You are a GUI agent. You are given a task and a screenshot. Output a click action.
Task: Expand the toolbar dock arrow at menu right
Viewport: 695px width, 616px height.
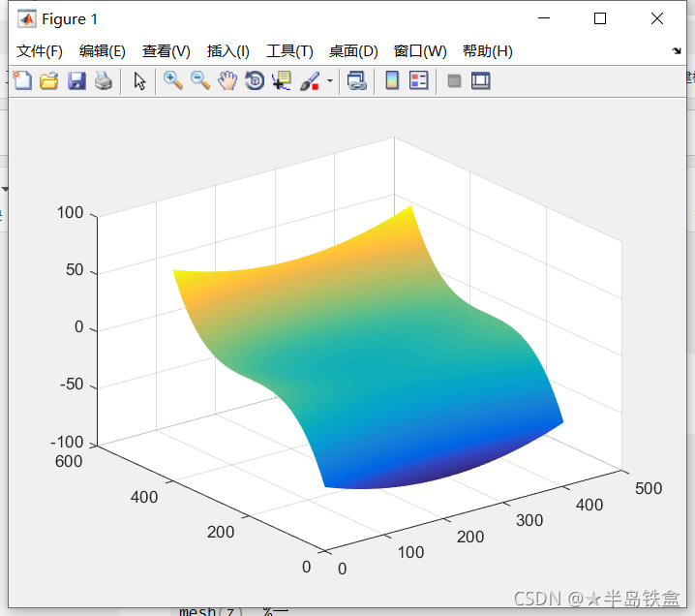click(x=676, y=51)
